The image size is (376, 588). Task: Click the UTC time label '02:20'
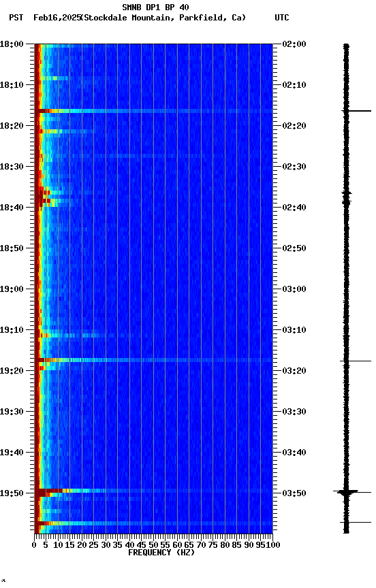point(294,126)
